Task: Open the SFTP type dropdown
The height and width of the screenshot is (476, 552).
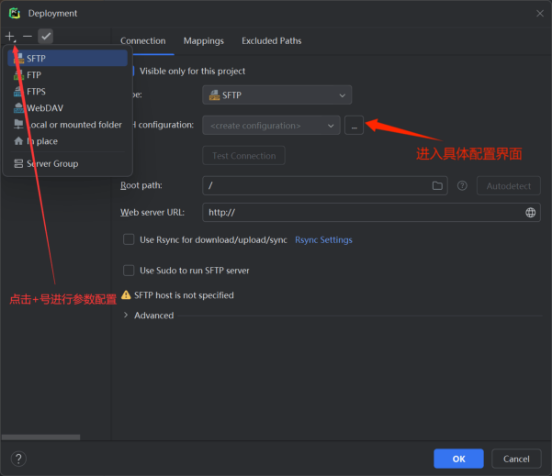Action: pos(277,95)
